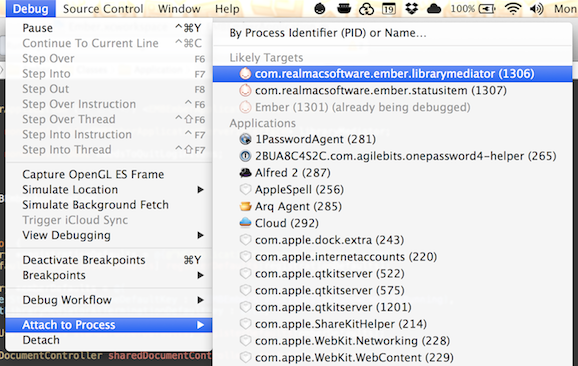Click the battery status icon

pyautogui.click(x=487, y=8)
